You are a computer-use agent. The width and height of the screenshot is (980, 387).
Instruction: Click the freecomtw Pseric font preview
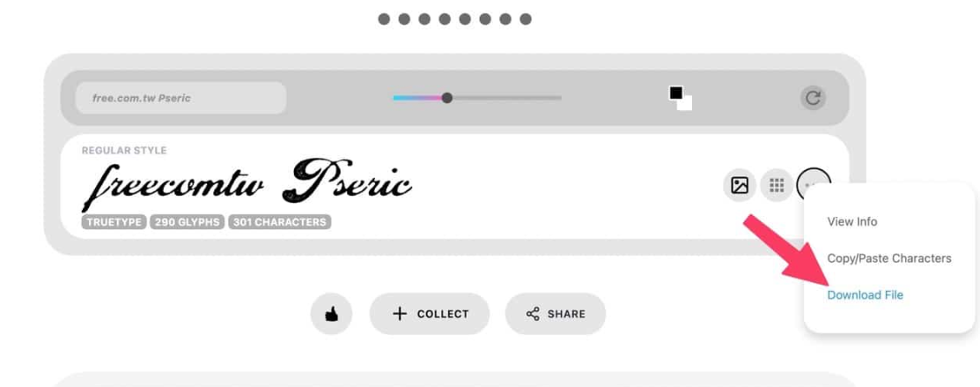(x=247, y=182)
